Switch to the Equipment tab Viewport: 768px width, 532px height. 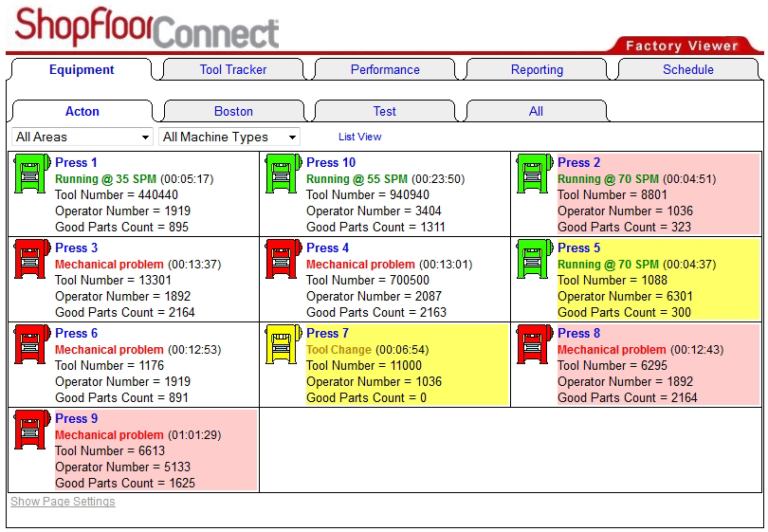pos(82,69)
